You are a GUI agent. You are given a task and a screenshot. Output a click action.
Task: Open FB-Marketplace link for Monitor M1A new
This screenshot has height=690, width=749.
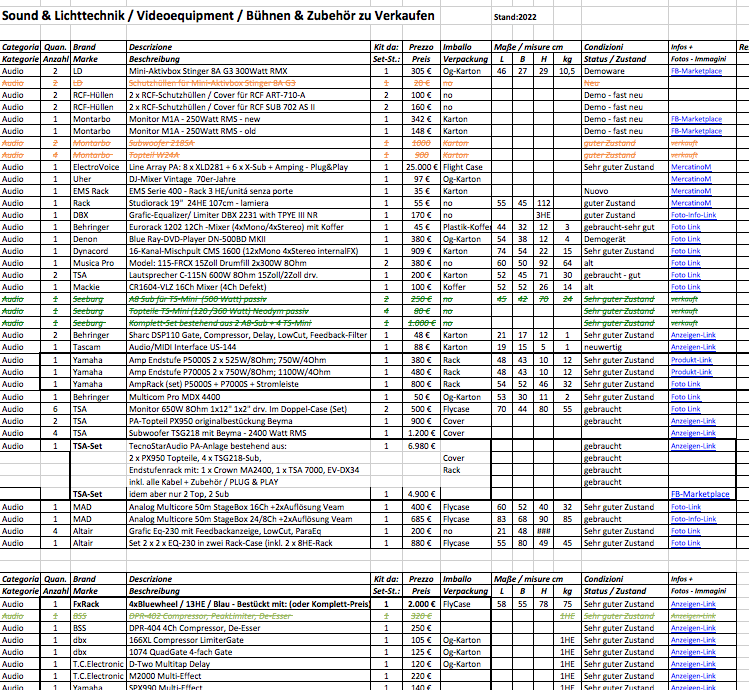click(x=696, y=119)
